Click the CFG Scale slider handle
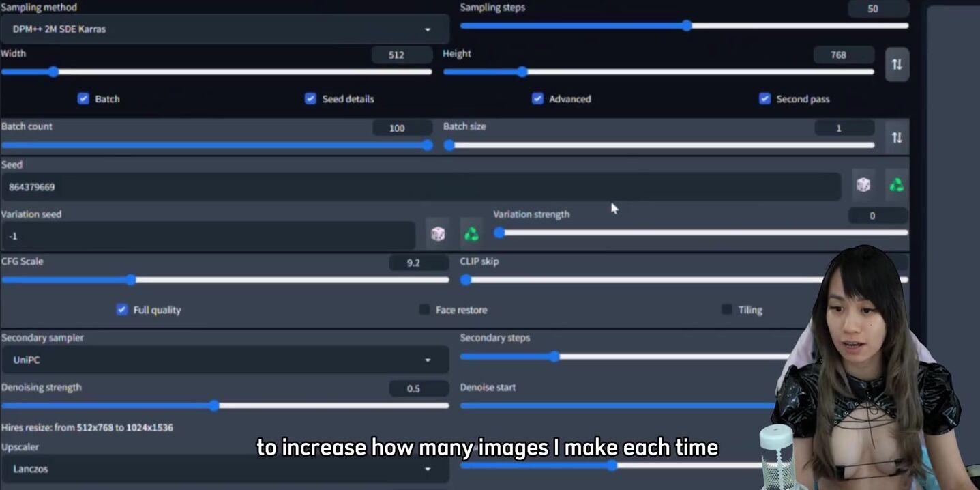This screenshot has width=980, height=490. [x=131, y=280]
